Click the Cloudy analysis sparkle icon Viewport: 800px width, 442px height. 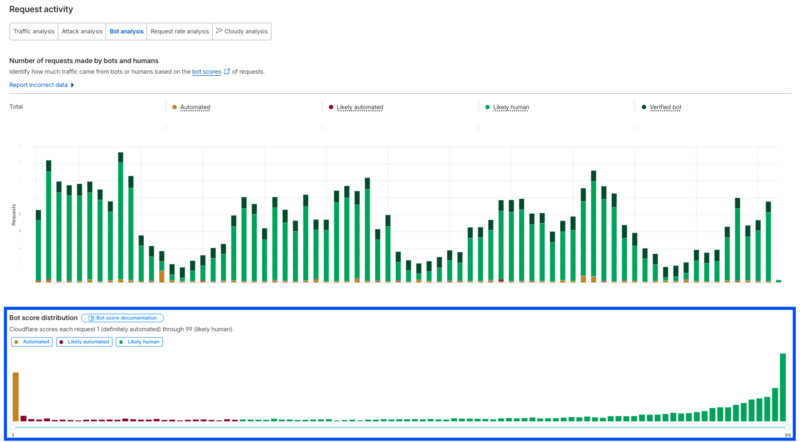[x=219, y=31]
